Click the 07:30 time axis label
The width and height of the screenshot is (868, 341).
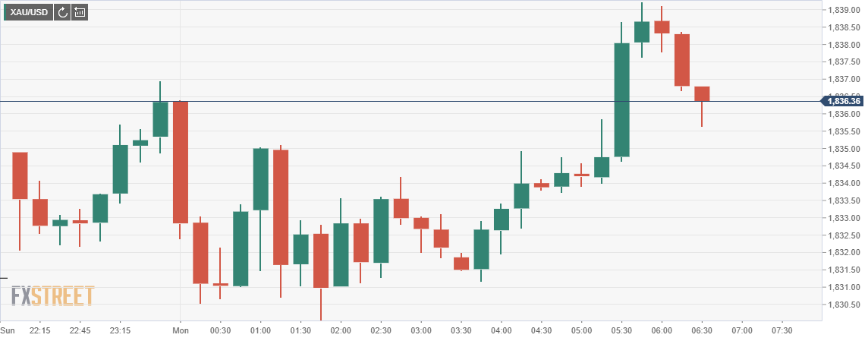[782, 331]
